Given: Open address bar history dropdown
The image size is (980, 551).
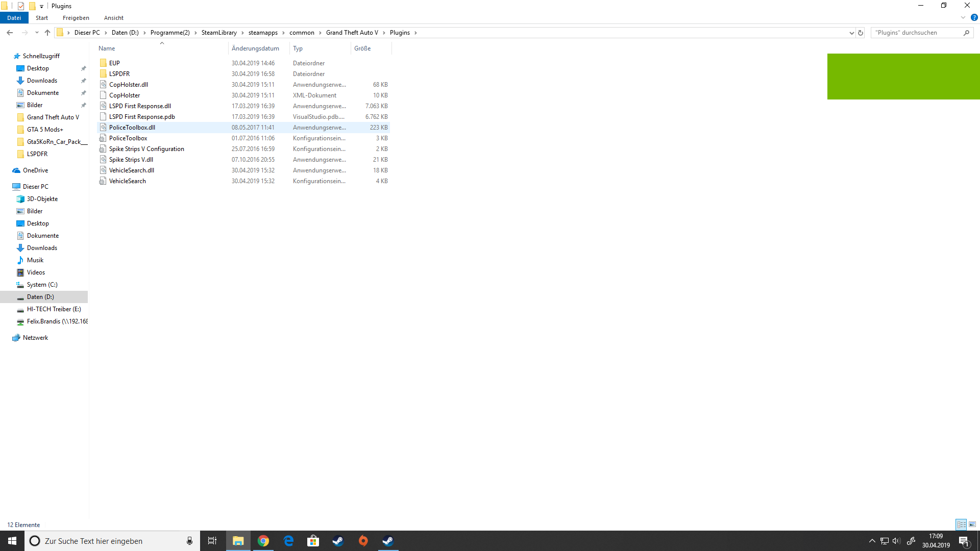Looking at the screenshot, I should [851, 33].
